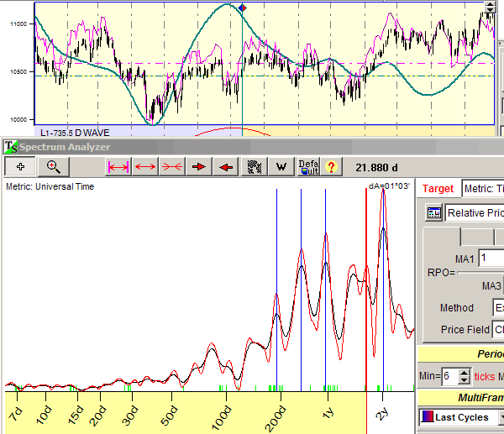This screenshot has width=504, height=434.
Task: Increase the Min ticks value with up arrow
Action: tap(465, 373)
